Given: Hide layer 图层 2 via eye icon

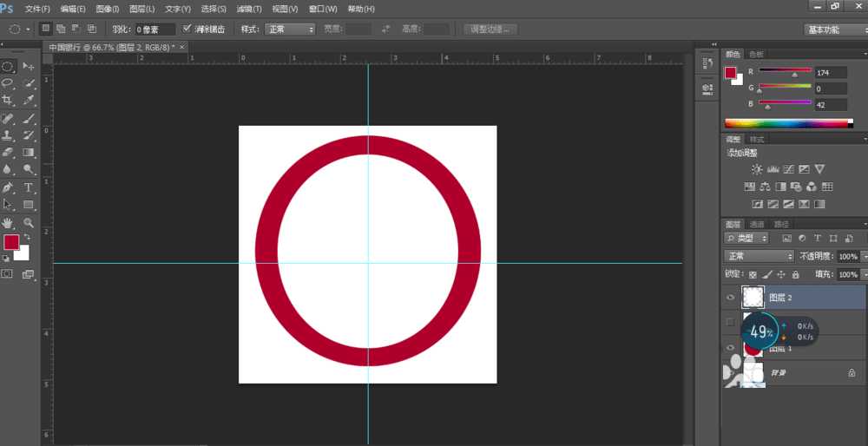Looking at the screenshot, I should [x=730, y=298].
